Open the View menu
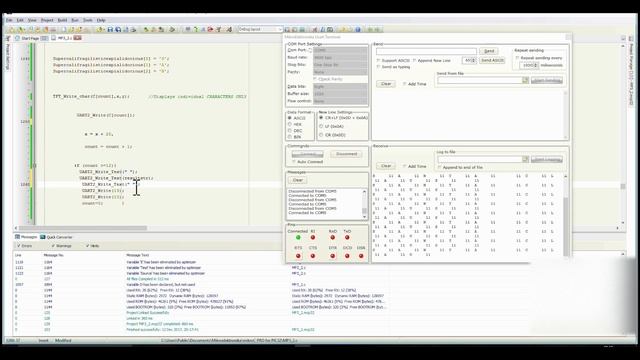This screenshot has height=360, width=640. coord(32,20)
